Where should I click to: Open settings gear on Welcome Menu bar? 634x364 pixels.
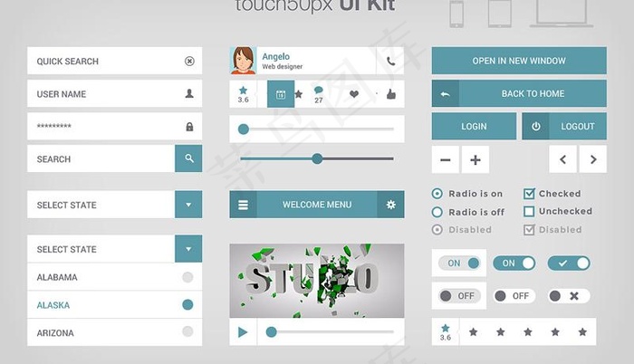click(x=390, y=205)
